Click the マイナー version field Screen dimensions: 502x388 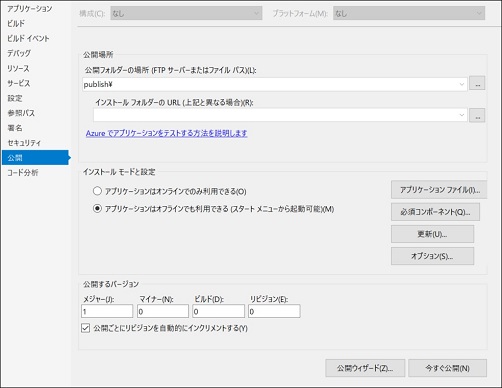click(163, 311)
